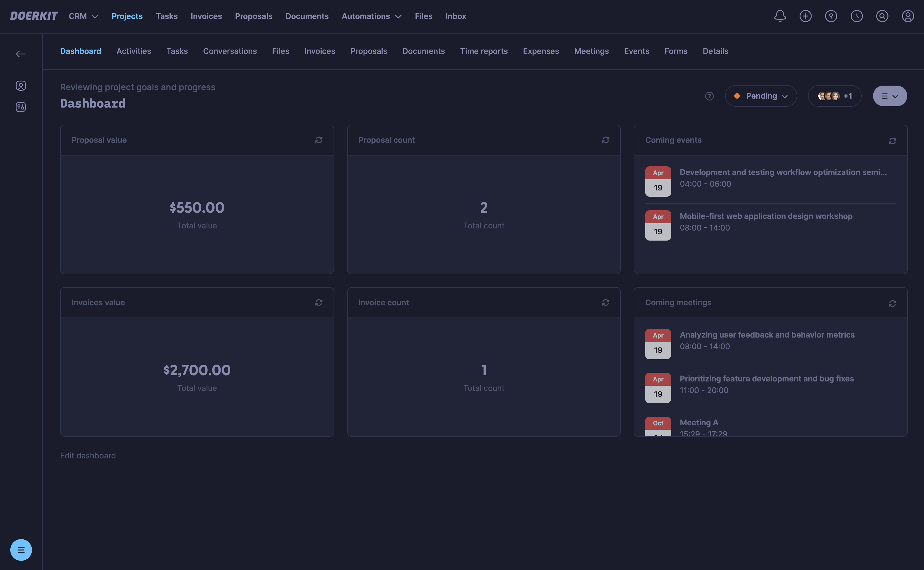The height and width of the screenshot is (570, 924).
Task: Open the time tracker clock icon
Action: click(857, 16)
